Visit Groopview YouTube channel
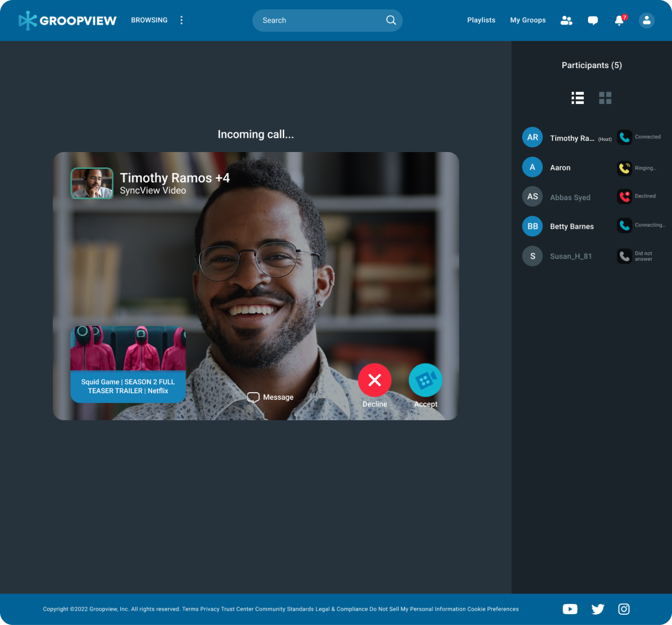The height and width of the screenshot is (625, 672). [x=570, y=609]
